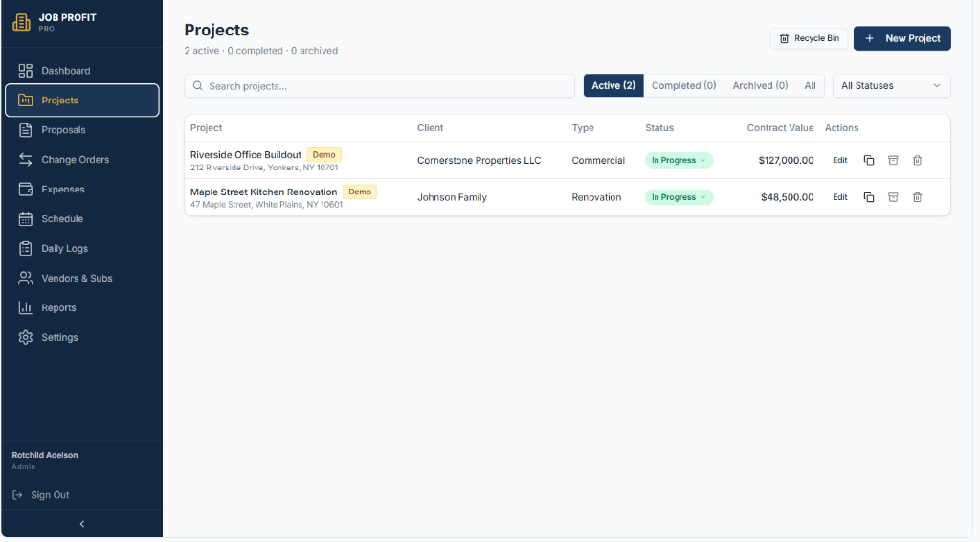Click the $127,000.00 contract value

point(786,160)
